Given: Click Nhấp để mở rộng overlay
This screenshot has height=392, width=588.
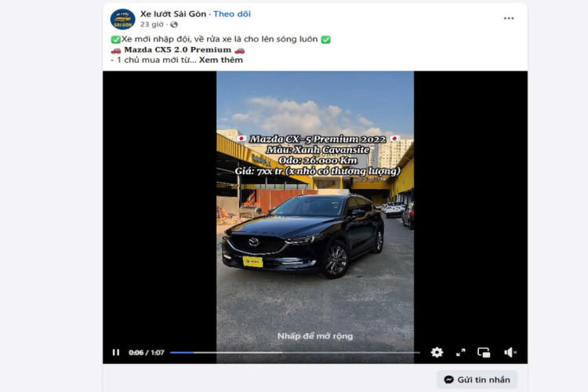Looking at the screenshot, I should coord(315,336).
